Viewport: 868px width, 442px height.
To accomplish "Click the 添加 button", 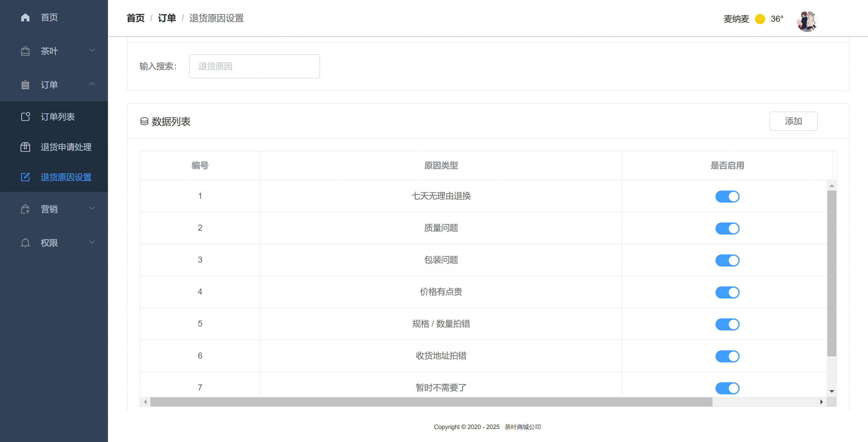I will (x=793, y=121).
